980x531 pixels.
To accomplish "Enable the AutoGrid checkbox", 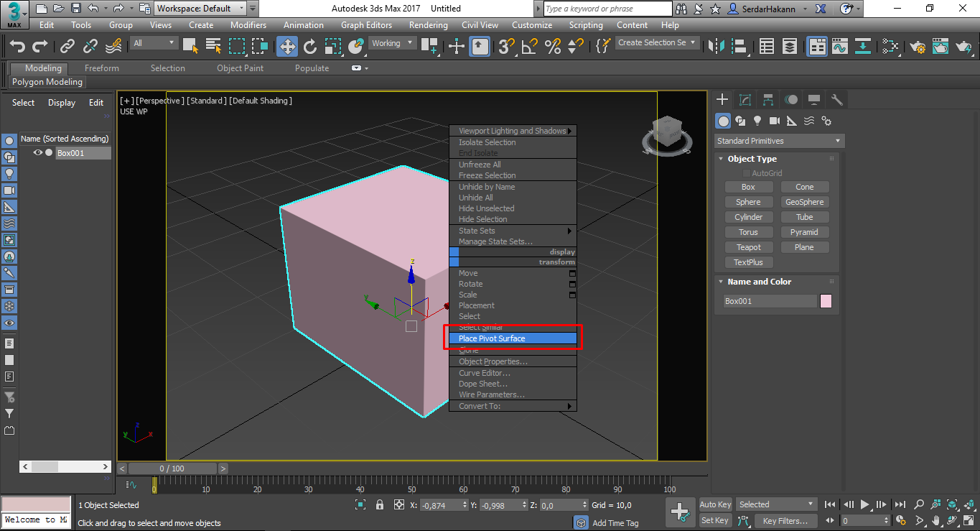I will click(x=747, y=172).
